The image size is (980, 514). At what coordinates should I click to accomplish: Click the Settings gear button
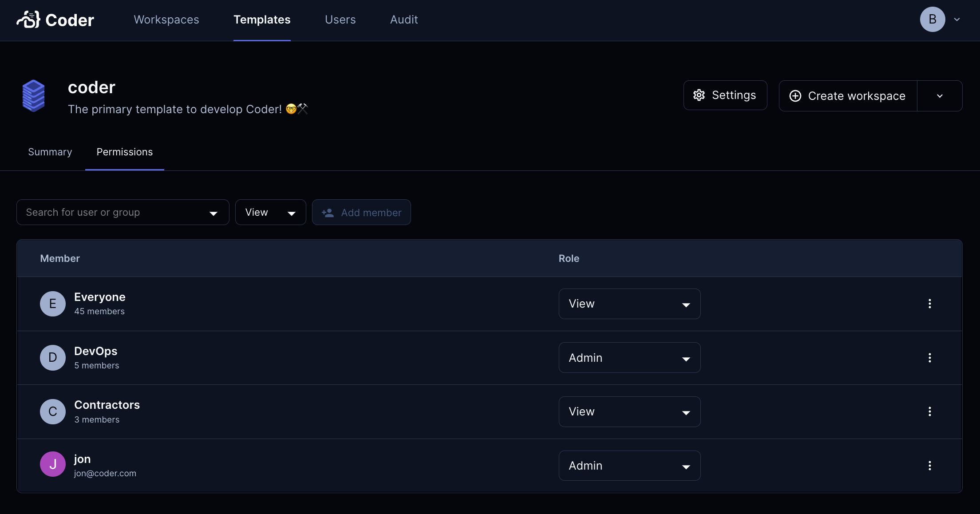[x=725, y=95]
